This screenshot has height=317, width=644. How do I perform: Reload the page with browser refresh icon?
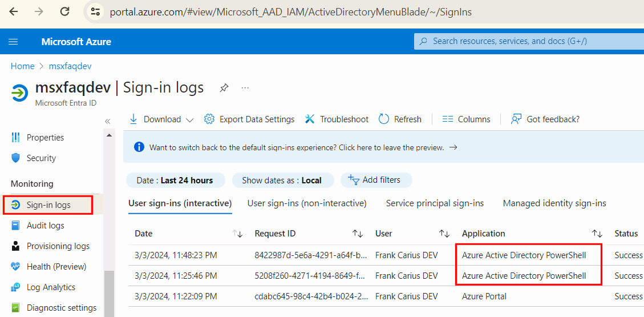coord(65,11)
